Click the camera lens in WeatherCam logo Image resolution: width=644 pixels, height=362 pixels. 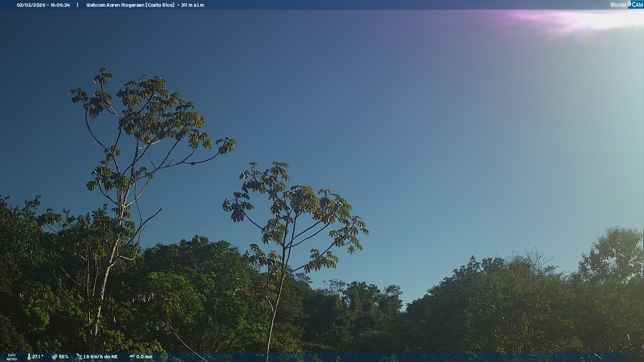629,4
